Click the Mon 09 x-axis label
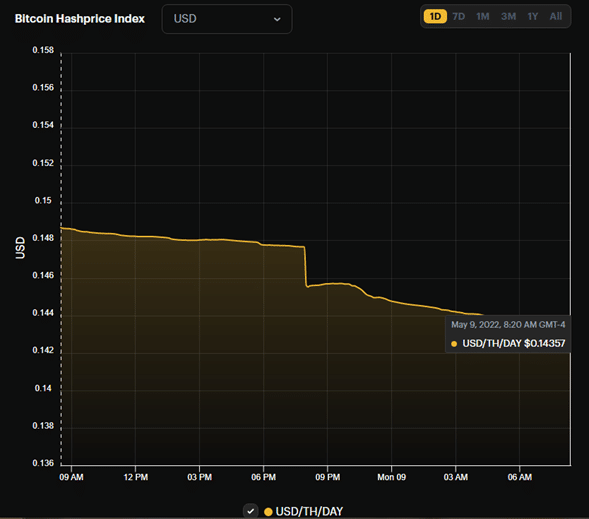This screenshot has width=589, height=519. pyautogui.click(x=391, y=477)
